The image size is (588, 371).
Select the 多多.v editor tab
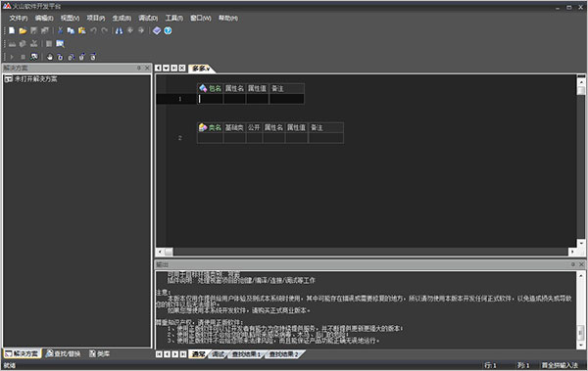pos(201,69)
